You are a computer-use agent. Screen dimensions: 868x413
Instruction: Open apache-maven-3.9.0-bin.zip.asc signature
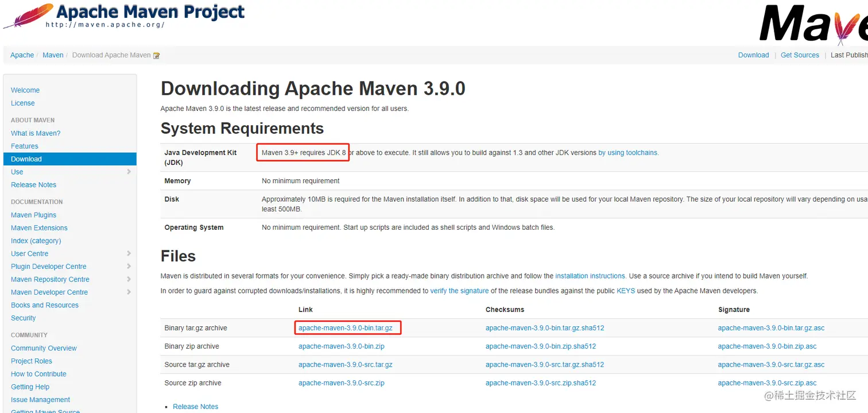(x=767, y=346)
